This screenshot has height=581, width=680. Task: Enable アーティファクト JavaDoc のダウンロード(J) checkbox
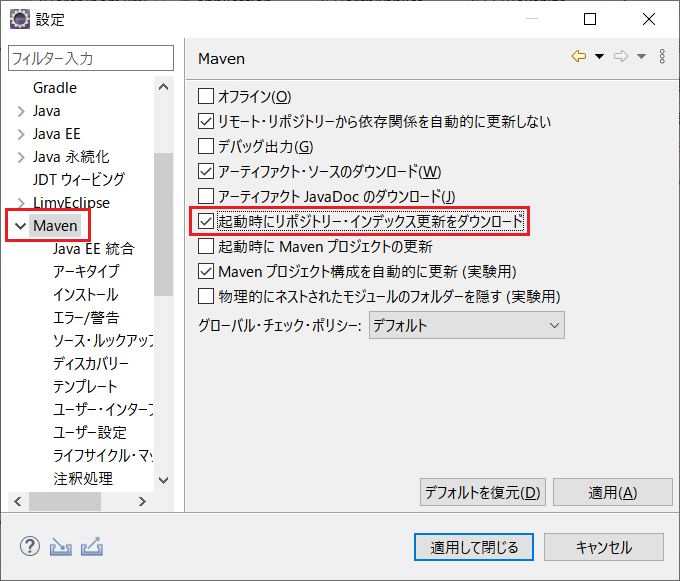(206, 196)
